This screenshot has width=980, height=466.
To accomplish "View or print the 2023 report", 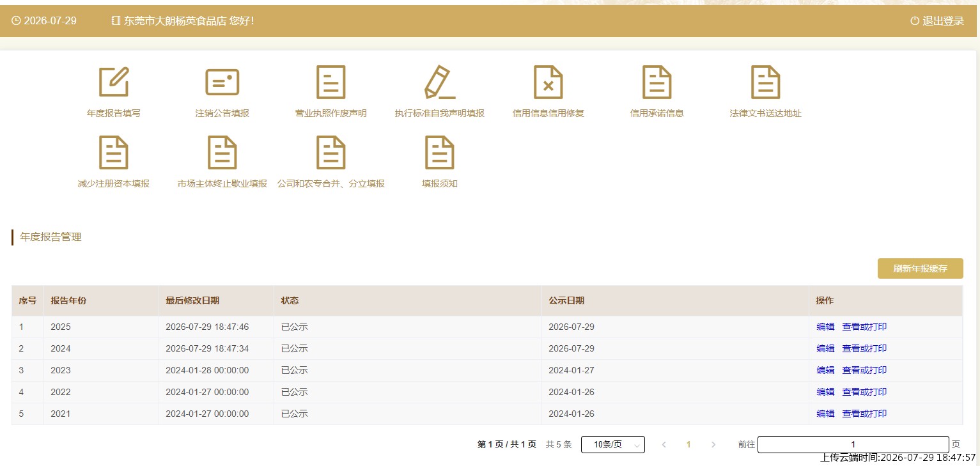I will (x=864, y=370).
